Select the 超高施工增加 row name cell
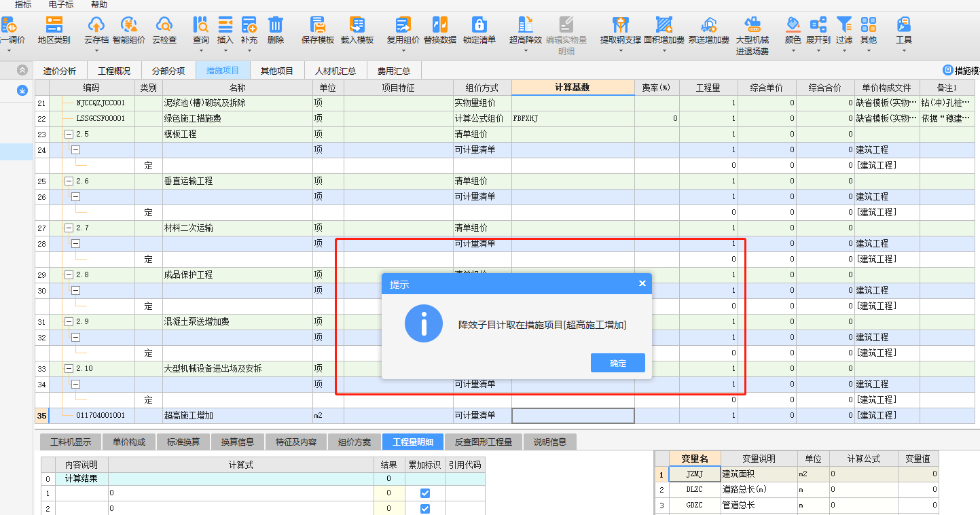Screen dimensions: 980x515 [237, 416]
